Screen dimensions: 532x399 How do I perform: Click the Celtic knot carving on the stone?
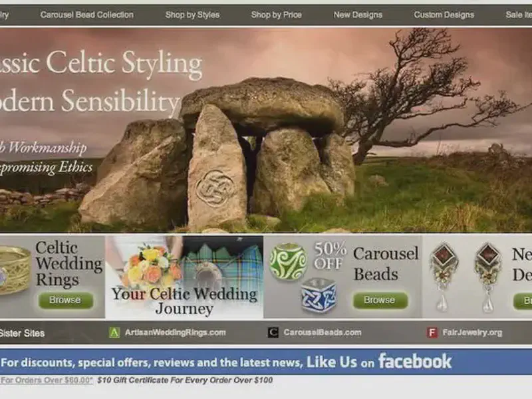coord(214,188)
